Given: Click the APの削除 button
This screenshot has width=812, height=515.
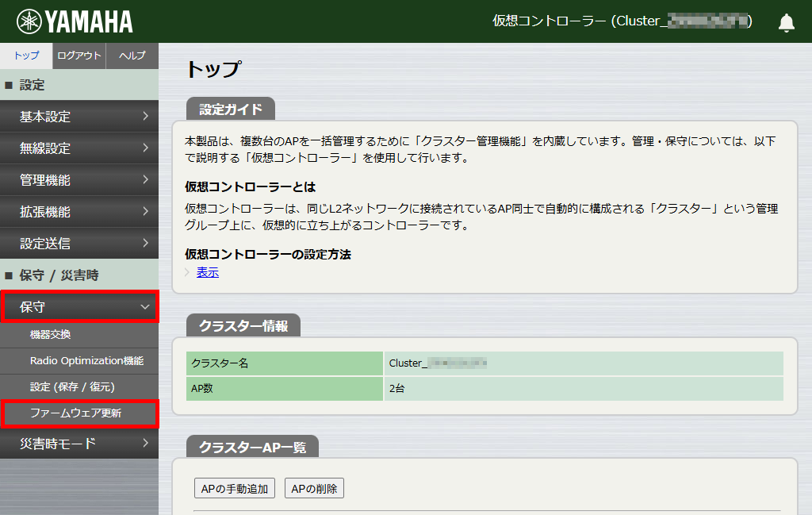Looking at the screenshot, I should pyautogui.click(x=314, y=488).
